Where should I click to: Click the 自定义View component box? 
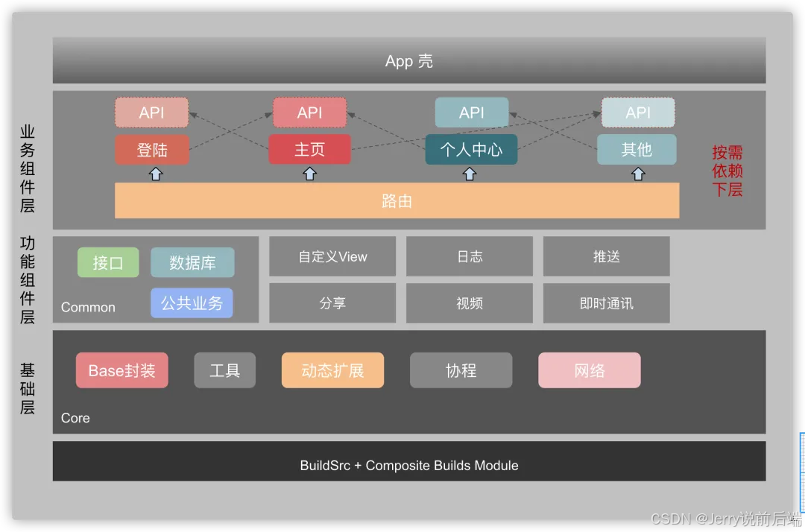pyautogui.click(x=332, y=256)
